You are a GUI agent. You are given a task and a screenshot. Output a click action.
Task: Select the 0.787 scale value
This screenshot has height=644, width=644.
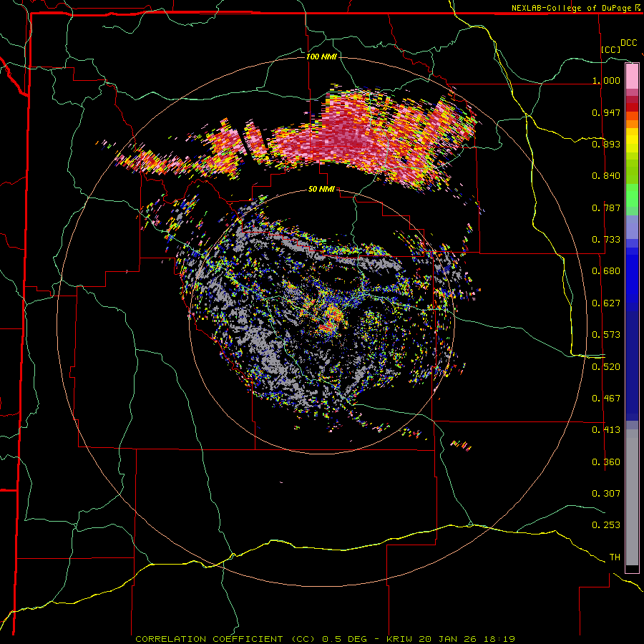[606, 208]
